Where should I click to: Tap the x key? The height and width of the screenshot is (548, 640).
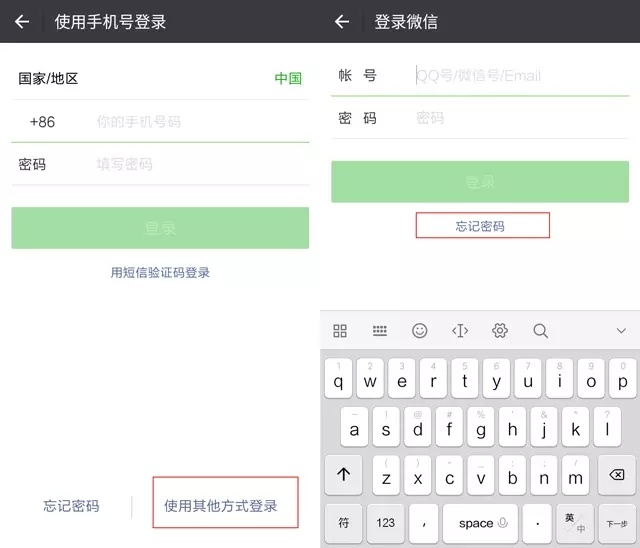pyautogui.click(x=418, y=475)
